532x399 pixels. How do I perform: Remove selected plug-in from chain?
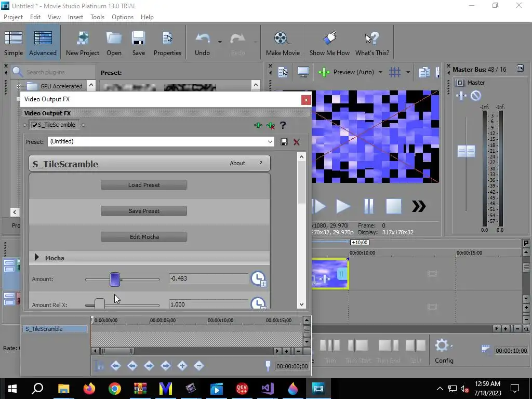[x=270, y=125]
